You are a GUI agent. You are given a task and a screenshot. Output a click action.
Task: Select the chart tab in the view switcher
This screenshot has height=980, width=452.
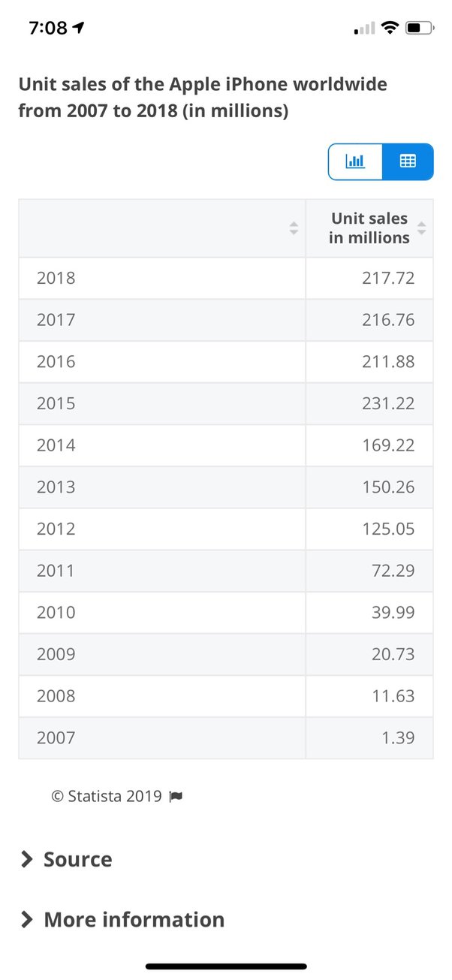point(355,161)
